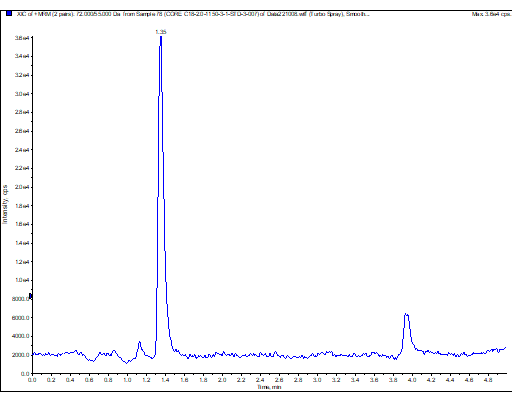Select the Time, min axis title
Viewport: 512px width, 402px height.
pyautogui.click(x=269, y=387)
